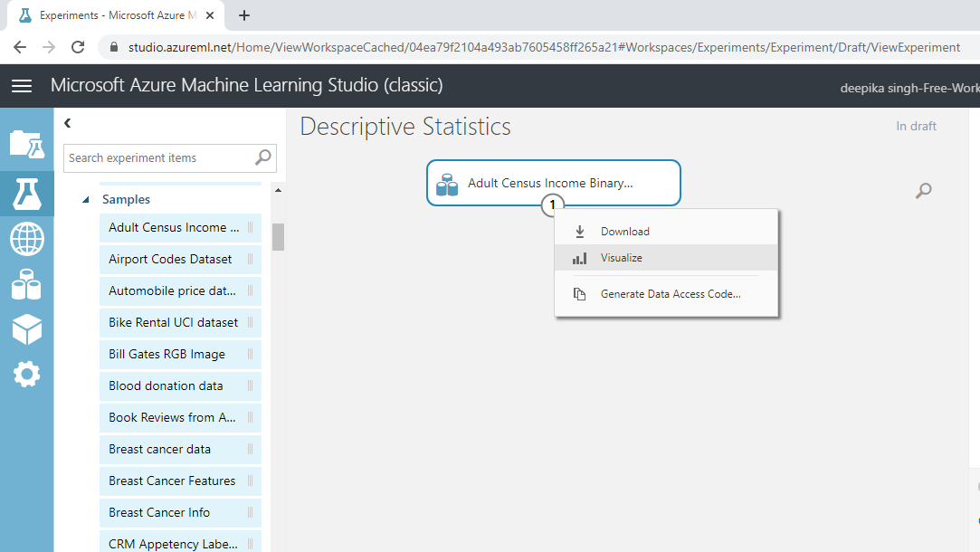Collapse the module palette with the back chevron
This screenshot has width=980, height=552.
pyautogui.click(x=68, y=123)
